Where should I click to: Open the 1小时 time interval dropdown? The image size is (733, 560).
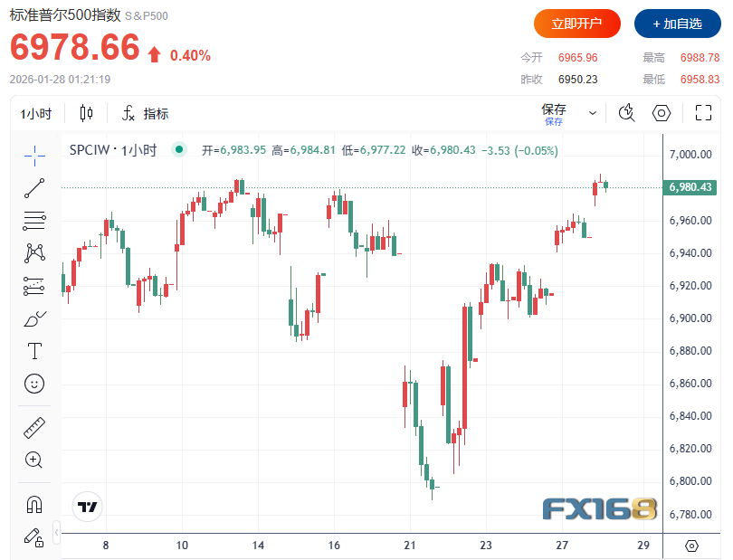click(x=36, y=113)
